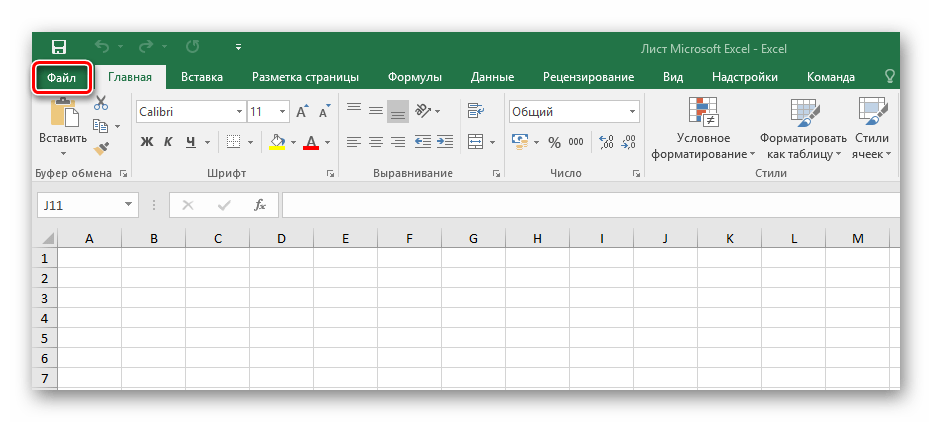Click the Вставить paste clipboard icon
The image size is (932, 422).
click(64, 112)
